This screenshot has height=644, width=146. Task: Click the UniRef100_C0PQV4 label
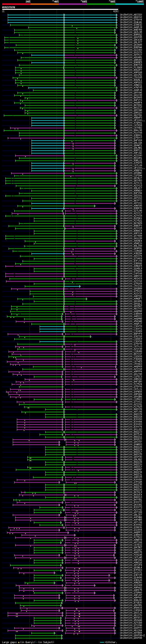[131, 610]
